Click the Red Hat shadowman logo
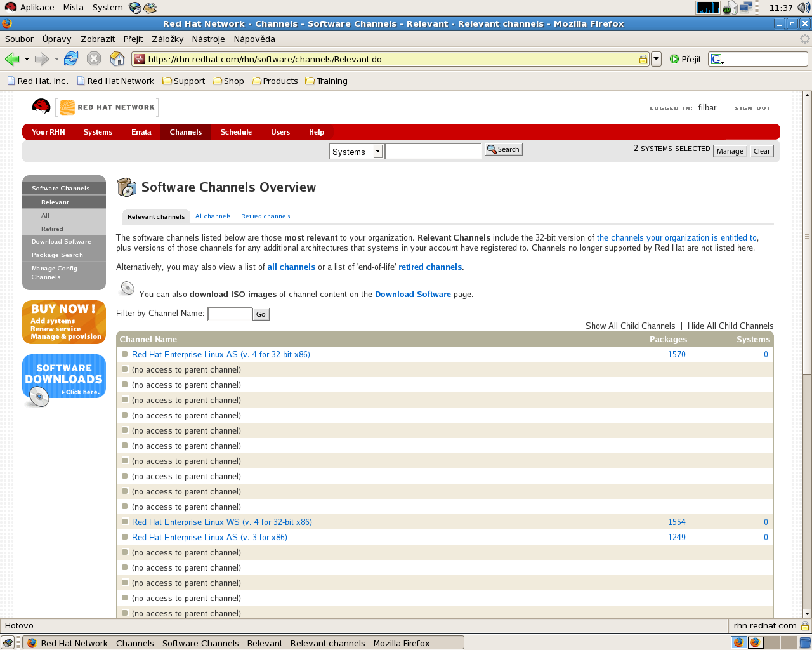812x650 pixels. [x=41, y=107]
